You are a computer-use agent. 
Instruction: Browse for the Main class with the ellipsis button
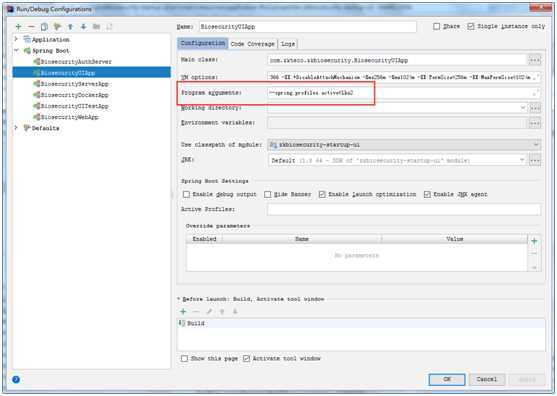pyautogui.click(x=535, y=60)
